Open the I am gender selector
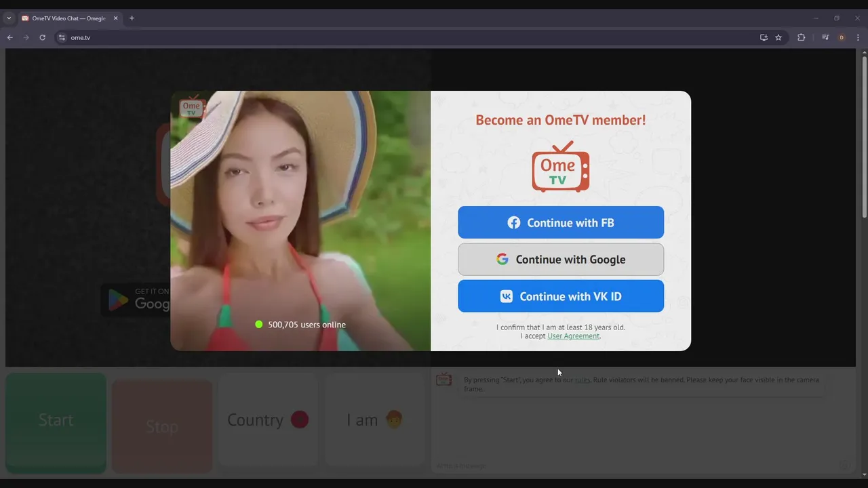The width and height of the screenshot is (868, 488). 374,420
